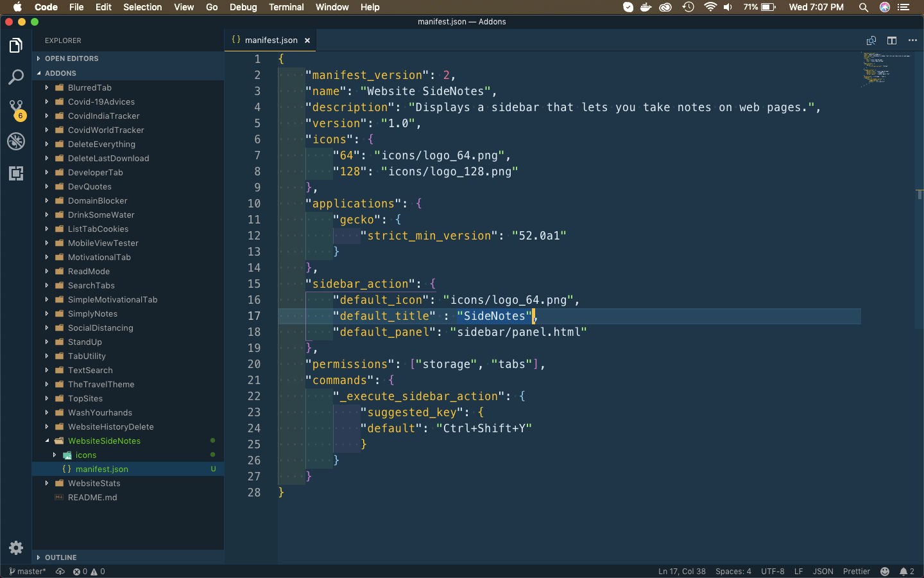Open README.md in the file tree
This screenshot has height=578, width=924.
point(128,498)
